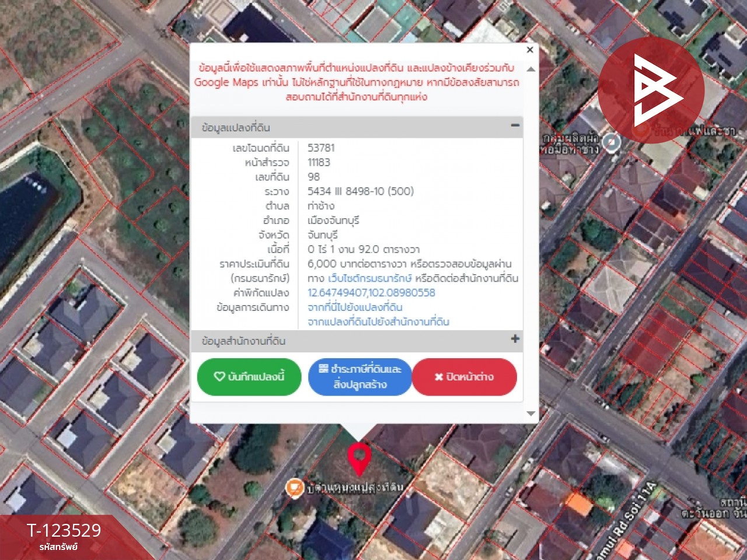Image resolution: width=747 pixels, height=560 pixels.
Task: Click the X icon inside ปิดหน้าต่าง button
Action: coord(439,377)
